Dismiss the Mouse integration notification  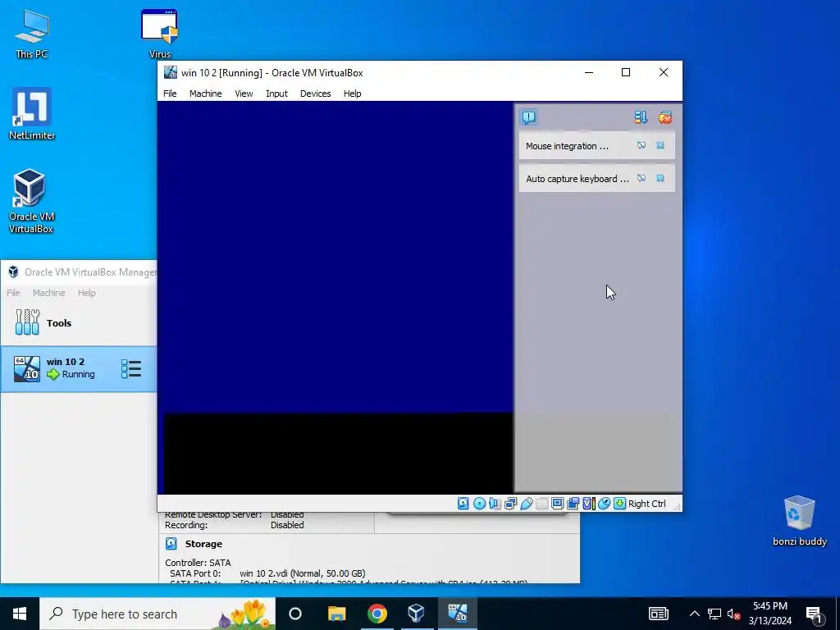pos(660,145)
